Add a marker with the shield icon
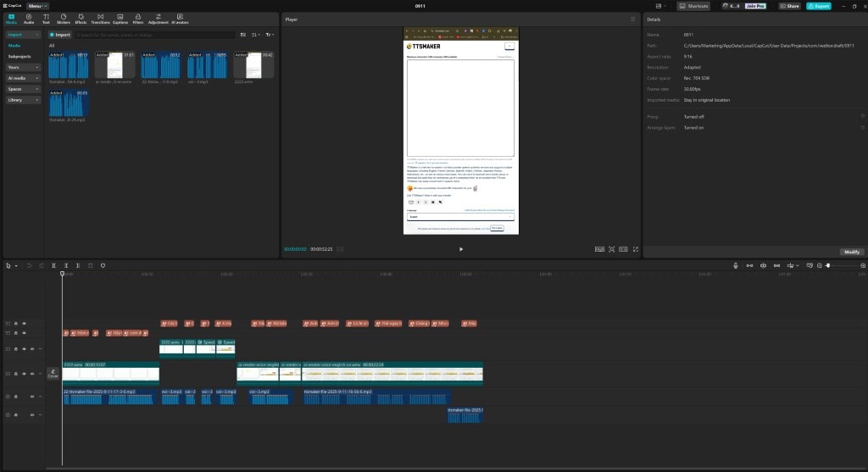This screenshot has width=868, height=472. coord(103,265)
